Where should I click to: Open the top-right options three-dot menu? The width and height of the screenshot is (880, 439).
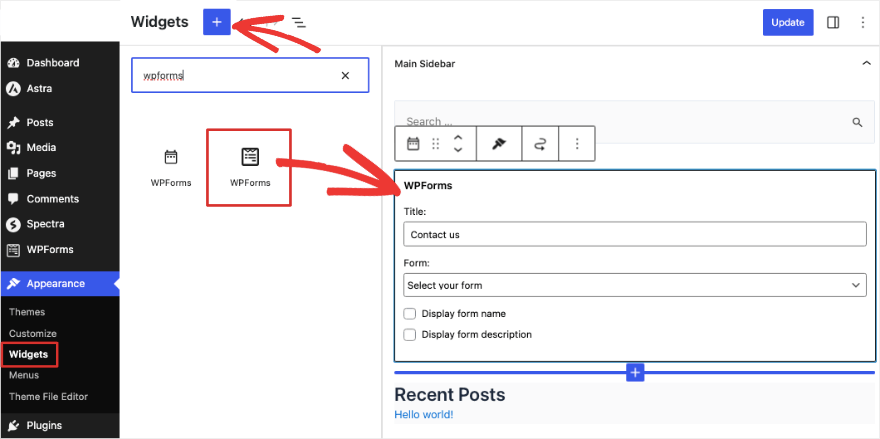[863, 22]
